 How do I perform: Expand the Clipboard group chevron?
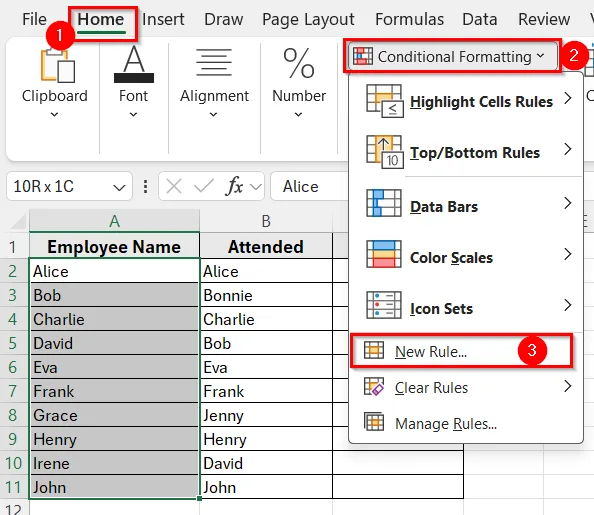coord(55,114)
